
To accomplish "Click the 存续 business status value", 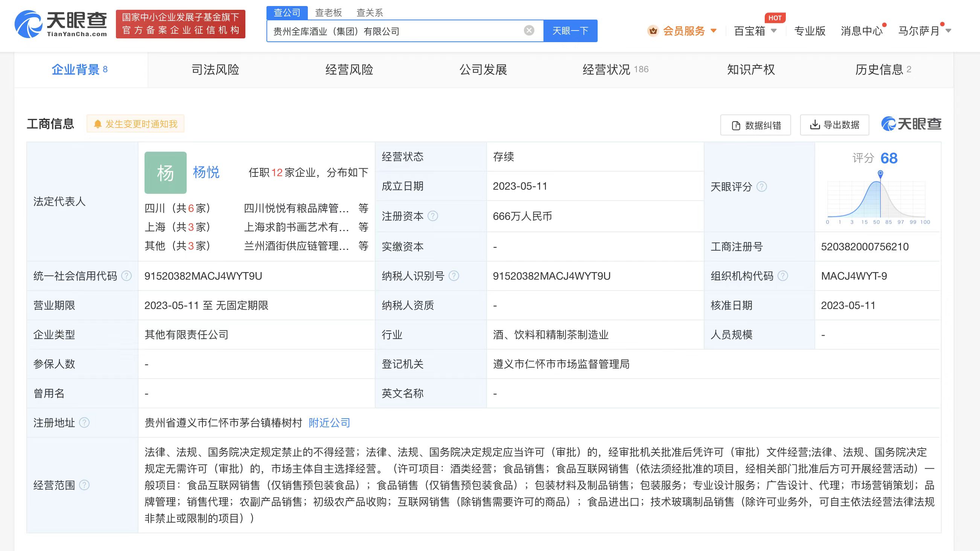I will tap(503, 157).
